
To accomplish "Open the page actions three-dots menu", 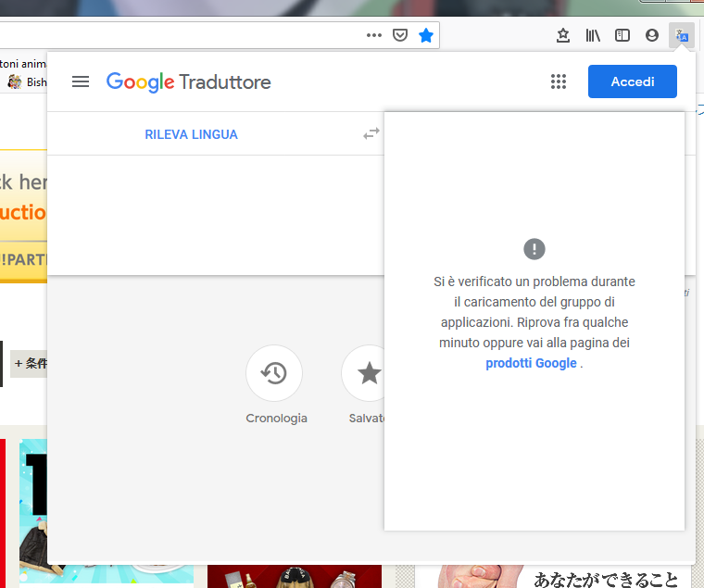I will pyautogui.click(x=373, y=35).
